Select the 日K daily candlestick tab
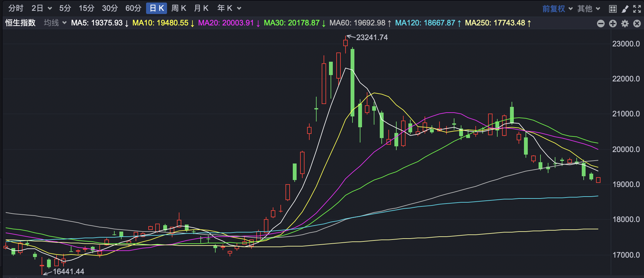This screenshot has height=278, width=644. coord(157,8)
